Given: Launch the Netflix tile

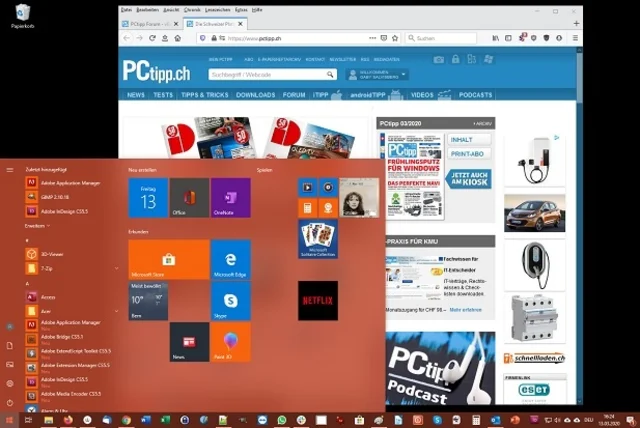Looking at the screenshot, I should [318, 301].
